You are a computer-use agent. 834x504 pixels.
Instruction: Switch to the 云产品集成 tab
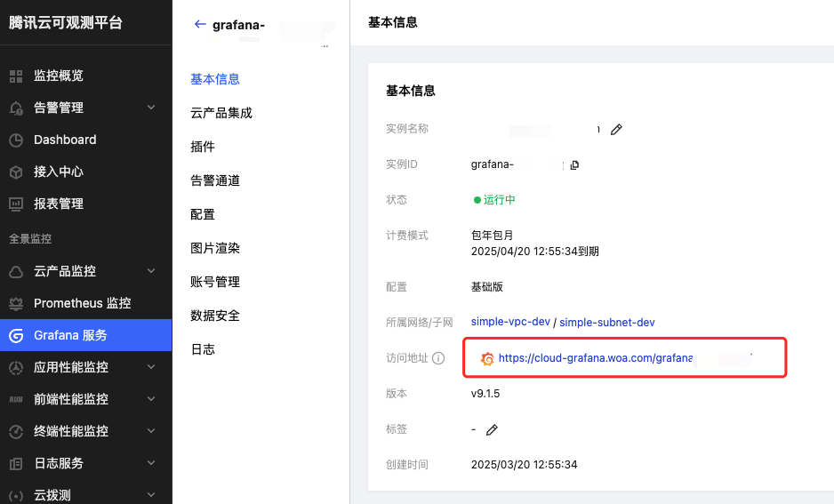(x=221, y=113)
